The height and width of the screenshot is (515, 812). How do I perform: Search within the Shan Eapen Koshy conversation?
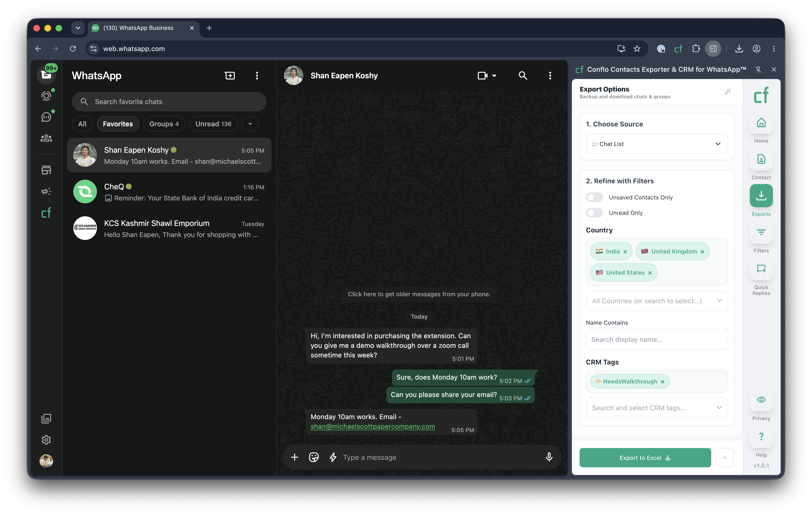click(x=523, y=75)
